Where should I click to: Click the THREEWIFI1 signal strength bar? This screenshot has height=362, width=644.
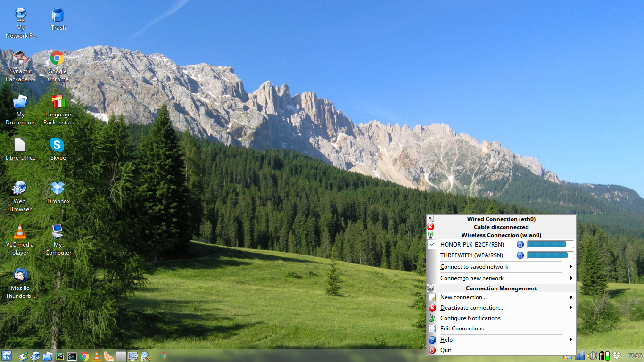[x=550, y=255]
